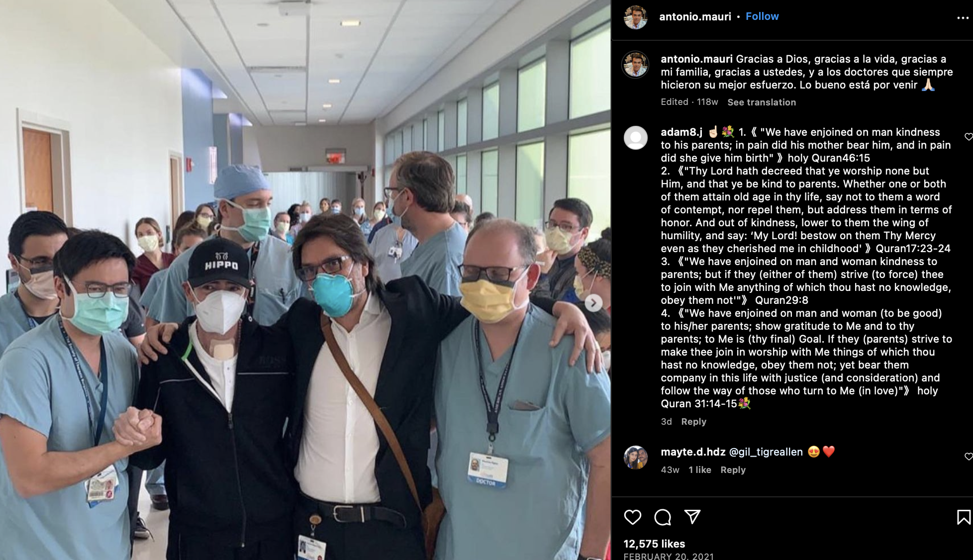Like the adam8.j comment heart
973x560 pixels.
(x=968, y=136)
